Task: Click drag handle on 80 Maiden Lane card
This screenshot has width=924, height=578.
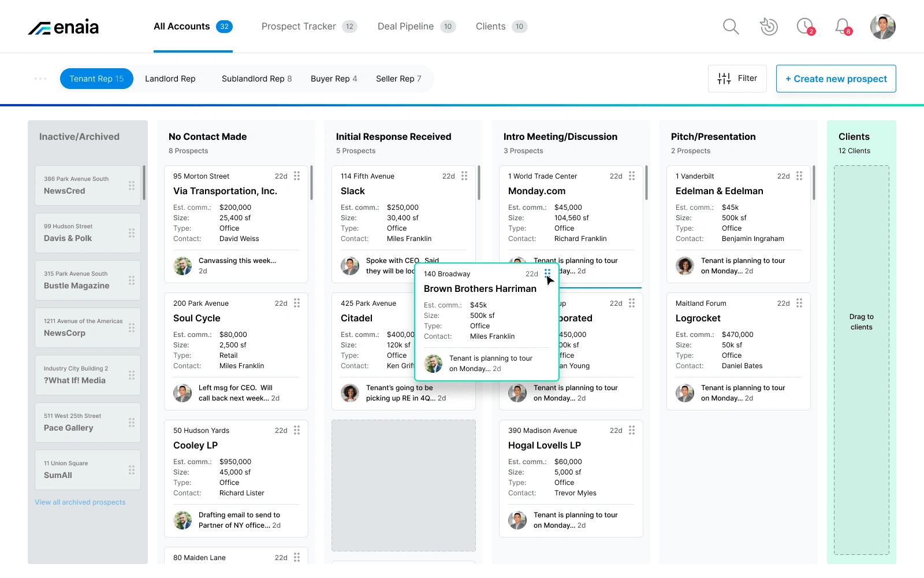Action: click(297, 557)
